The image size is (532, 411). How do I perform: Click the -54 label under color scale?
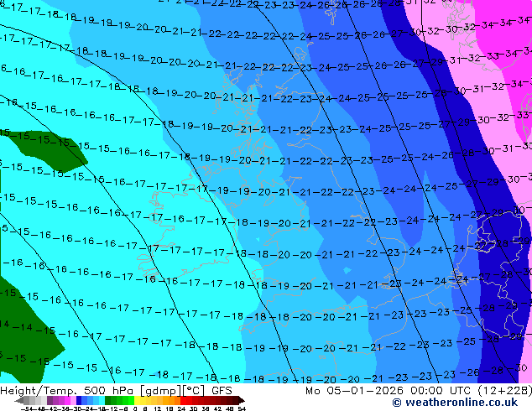27,409
